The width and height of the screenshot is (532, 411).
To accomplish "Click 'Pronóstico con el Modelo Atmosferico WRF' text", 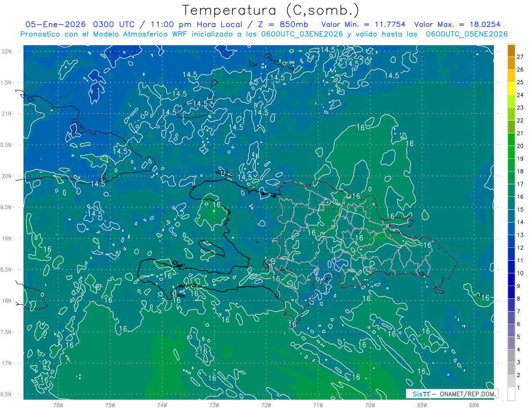I will tap(109, 35).
